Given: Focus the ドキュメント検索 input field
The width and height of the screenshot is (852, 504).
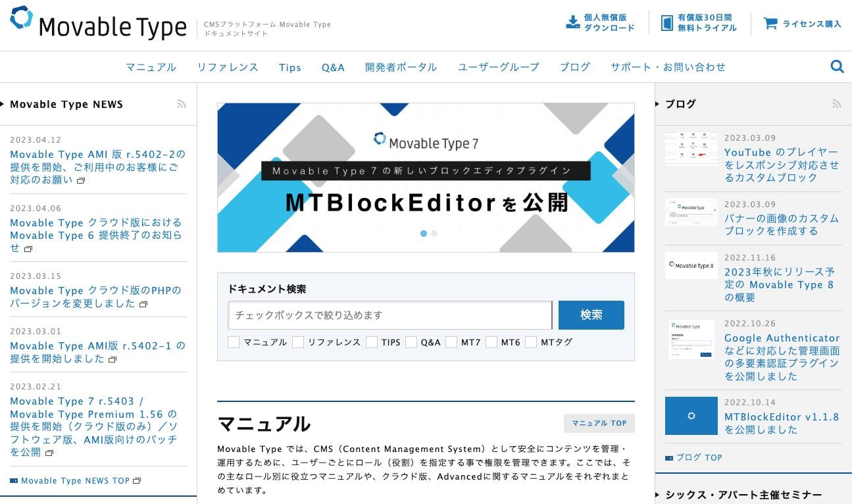Looking at the screenshot, I should (x=390, y=315).
